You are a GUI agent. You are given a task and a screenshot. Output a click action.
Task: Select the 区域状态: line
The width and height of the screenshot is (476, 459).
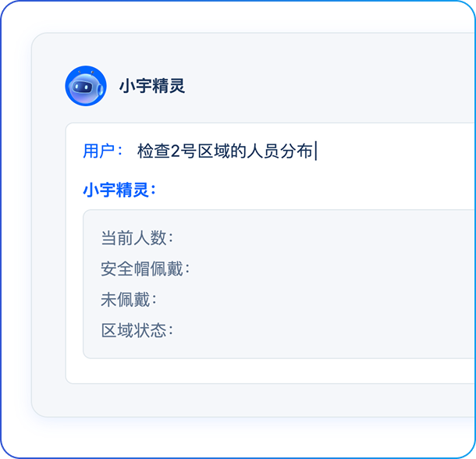(x=137, y=330)
